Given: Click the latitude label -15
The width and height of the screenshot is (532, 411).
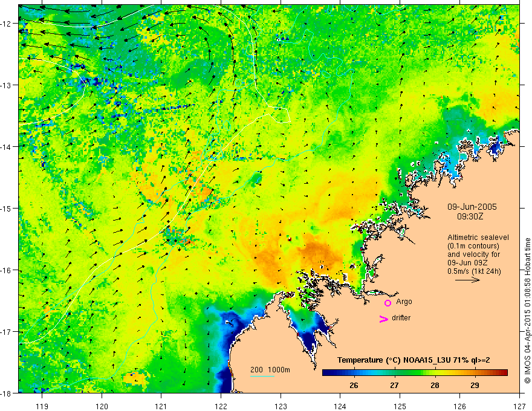Looking at the screenshot, I should tap(7, 208).
